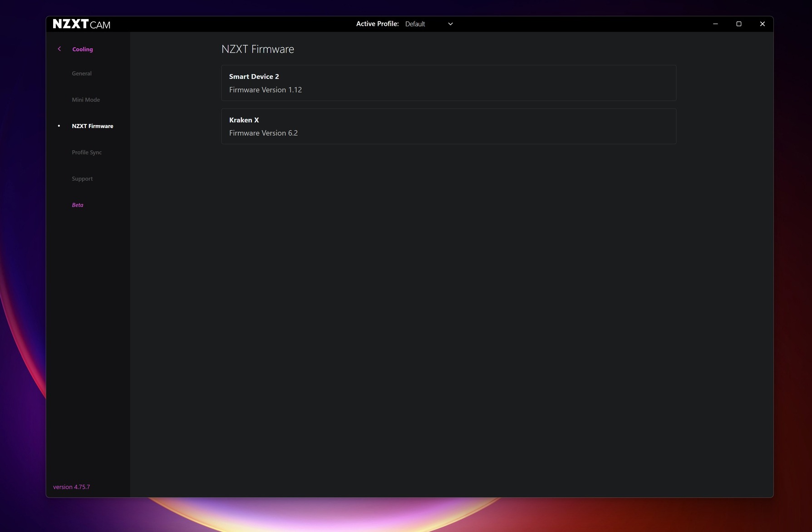Minimize the NZXT CAM window
This screenshot has width=812, height=532.
715,24
